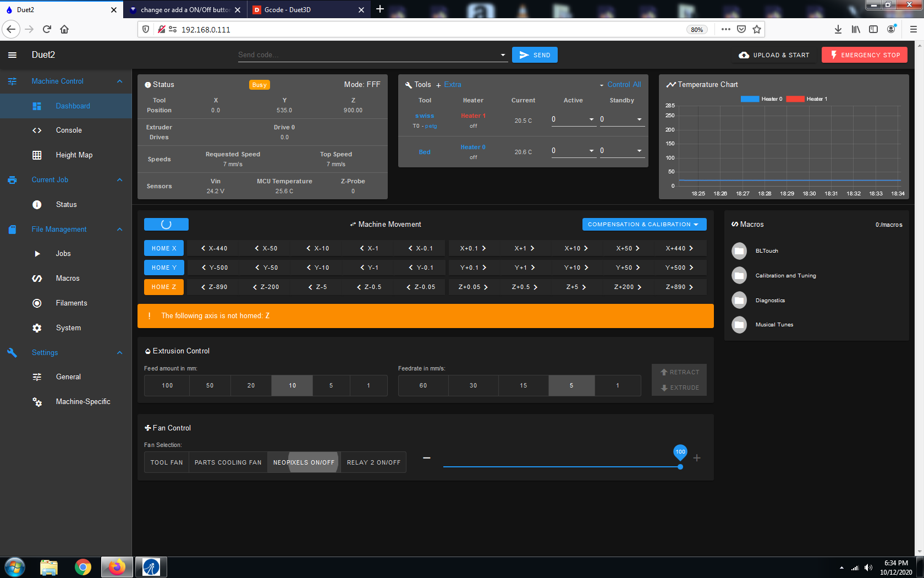Click Upload & Start button
This screenshot has width=924, height=578.
click(774, 55)
